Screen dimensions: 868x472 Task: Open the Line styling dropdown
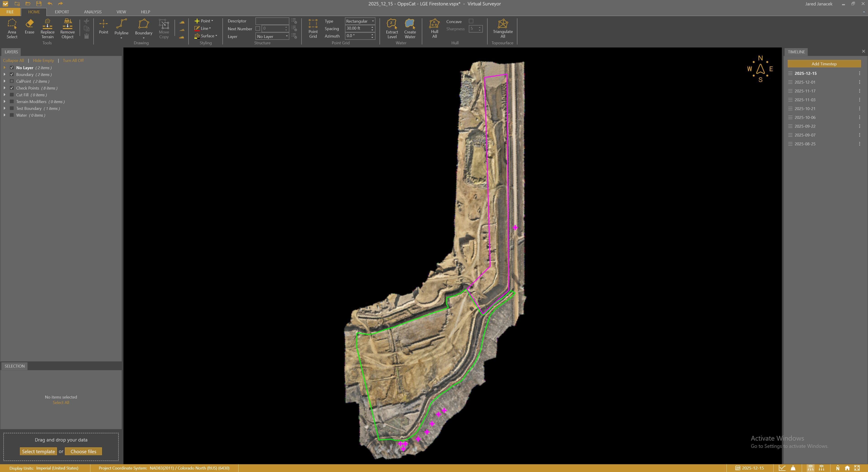(203, 28)
